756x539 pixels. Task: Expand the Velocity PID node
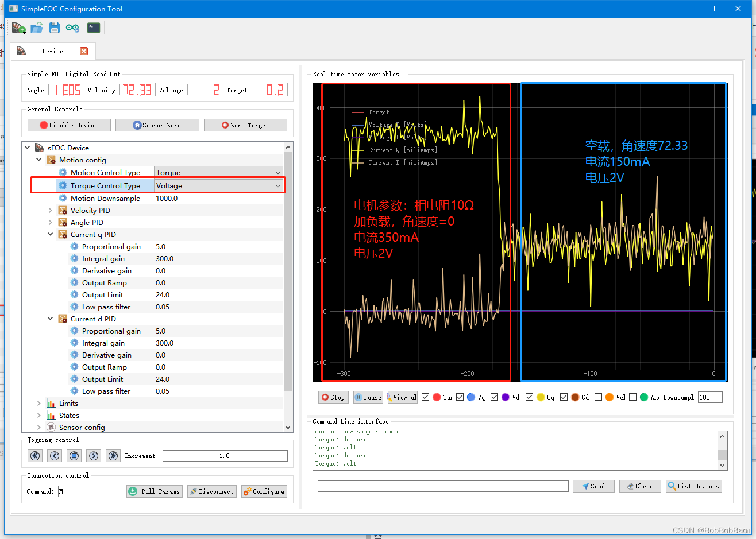pos(51,210)
